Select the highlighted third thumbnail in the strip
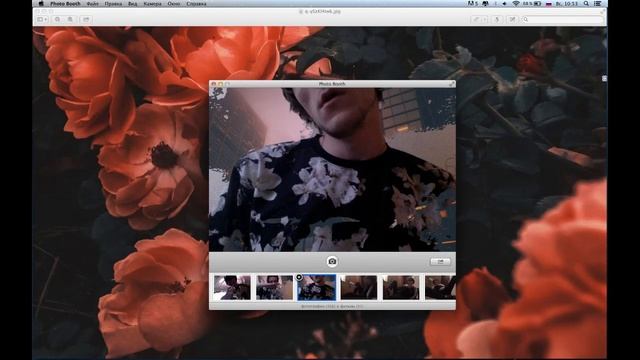 click(x=317, y=287)
